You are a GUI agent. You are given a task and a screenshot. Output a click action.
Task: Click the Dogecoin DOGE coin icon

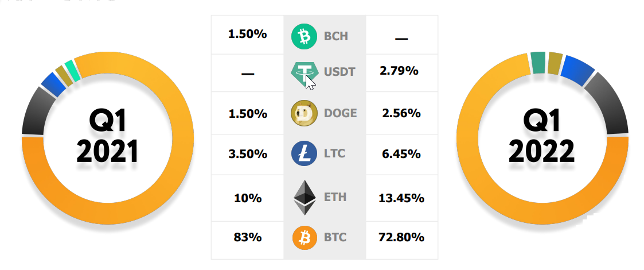point(304,113)
